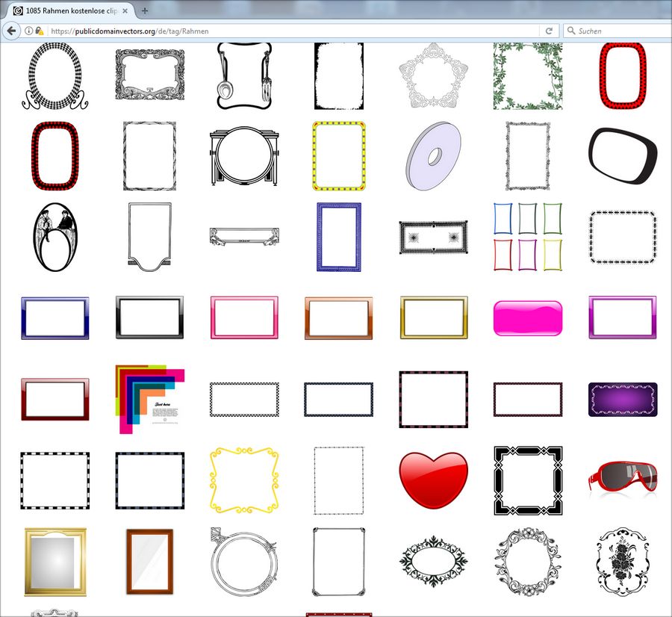
Task: View the gold mirror frame clipart
Action: (x=55, y=561)
